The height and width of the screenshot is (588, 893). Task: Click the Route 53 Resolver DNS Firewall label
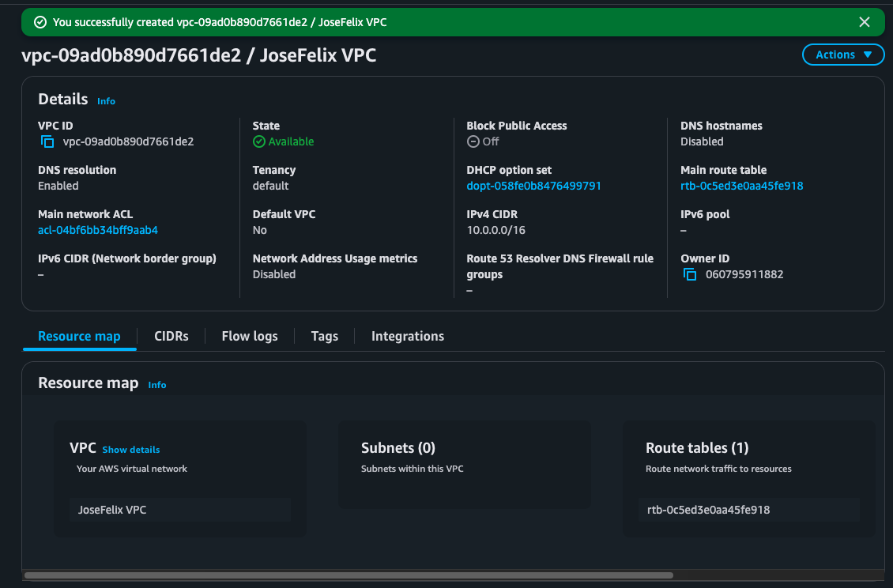click(x=560, y=266)
